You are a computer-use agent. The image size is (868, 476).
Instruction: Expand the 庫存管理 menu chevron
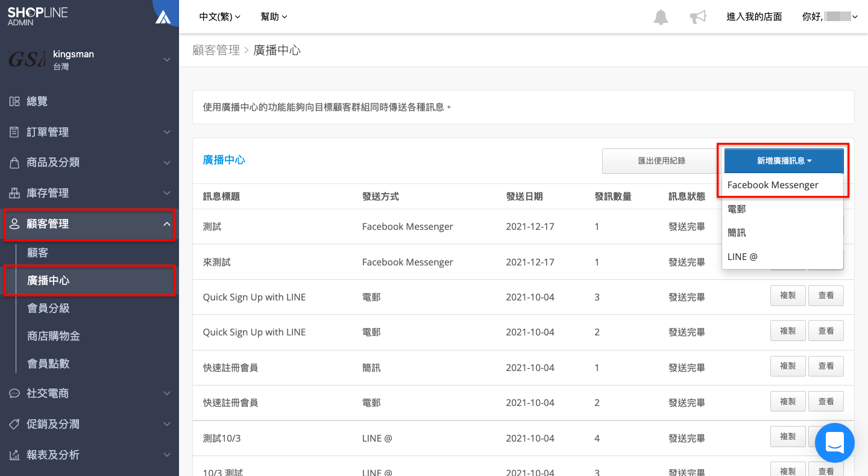[167, 193]
